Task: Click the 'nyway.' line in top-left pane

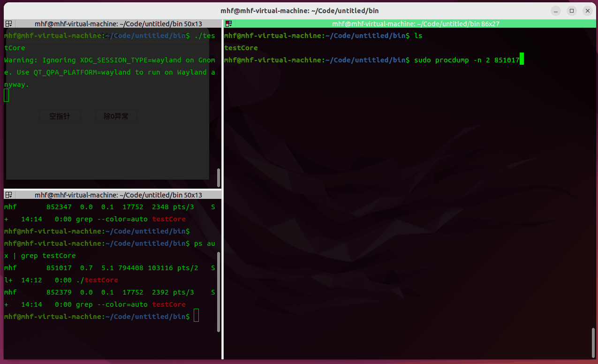Action: click(17, 84)
